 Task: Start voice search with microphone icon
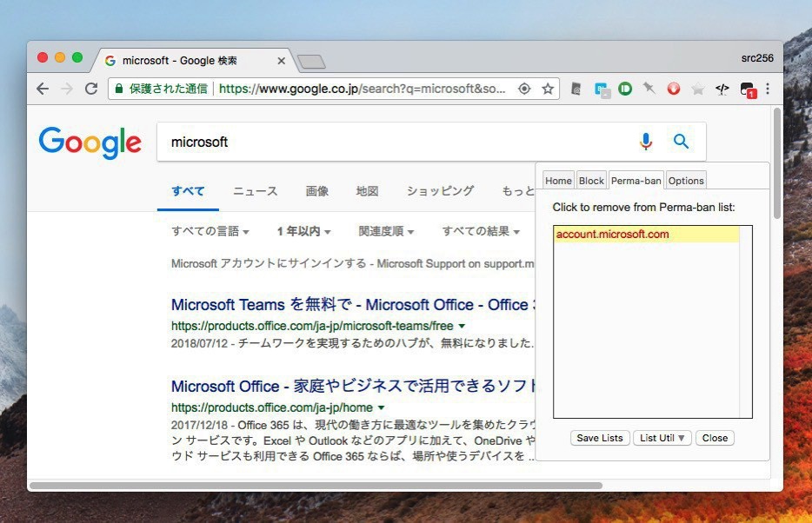pos(646,142)
